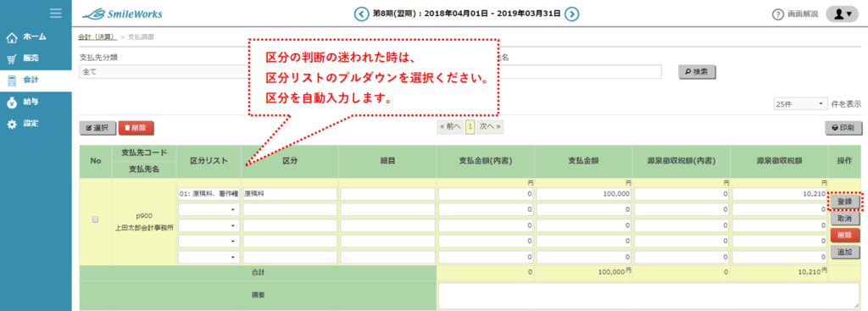Open the 画面解説 help icon
This screenshot has width=868, height=311.
(778, 14)
